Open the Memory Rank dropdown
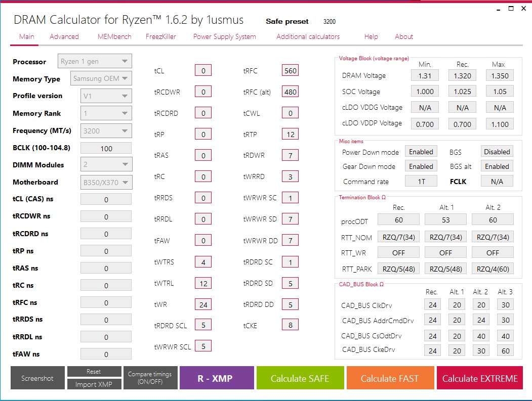 click(106, 113)
